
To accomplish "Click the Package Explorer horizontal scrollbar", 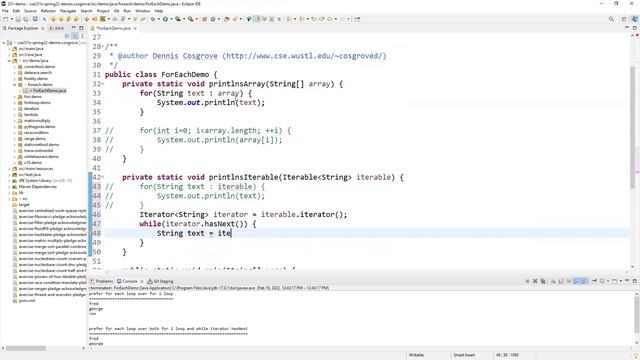I will click(x=26, y=348).
